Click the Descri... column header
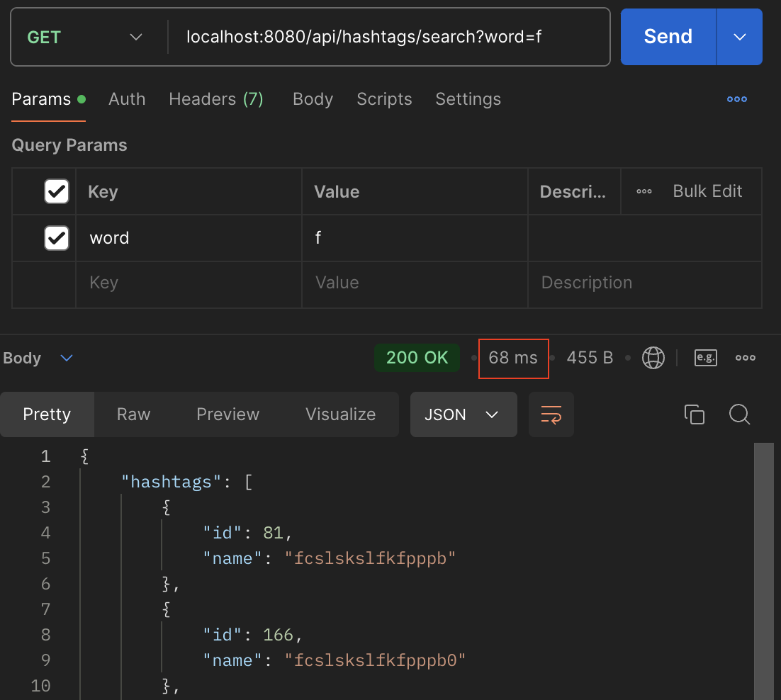 [573, 192]
